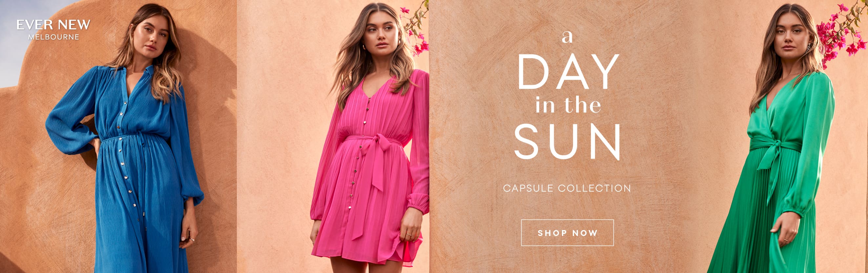Select the Melbourne text under the logo
Viewport: 868px width, 273px height.
pyautogui.click(x=53, y=37)
